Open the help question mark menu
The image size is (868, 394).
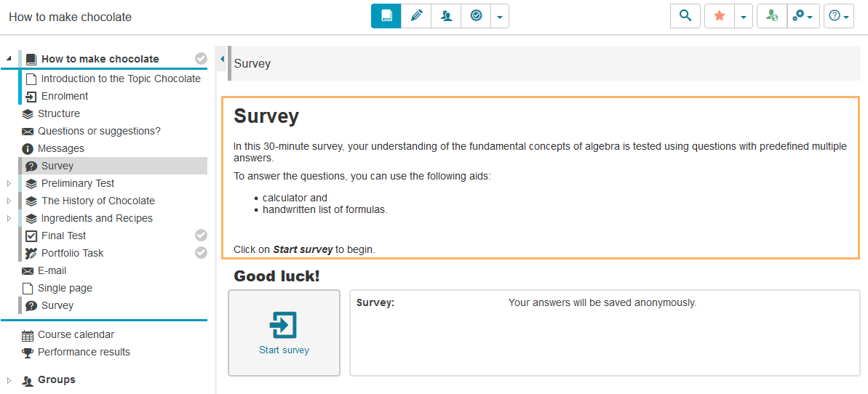838,16
